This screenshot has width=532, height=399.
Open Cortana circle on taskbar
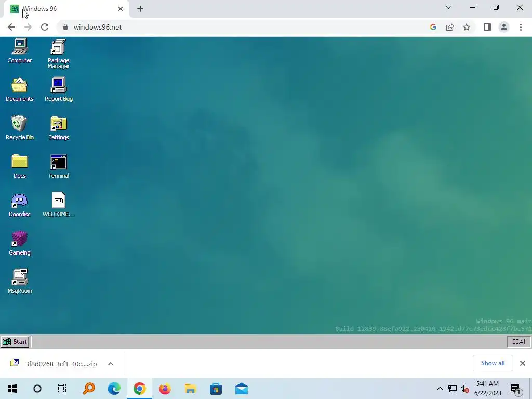37,389
